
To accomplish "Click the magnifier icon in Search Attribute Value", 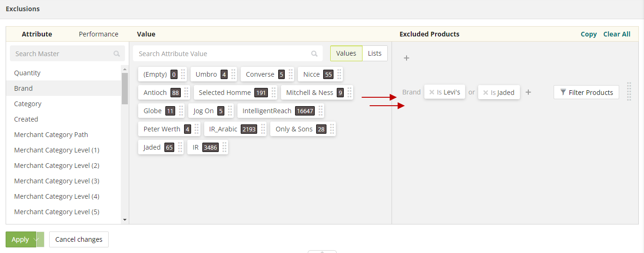I will pyautogui.click(x=315, y=54).
